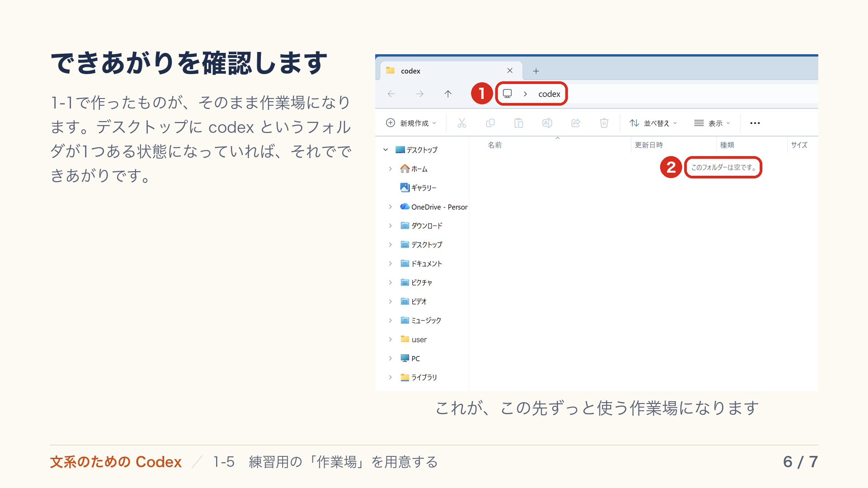The width and height of the screenshot is (868, 488).
Task: Click the Copy icon in toolbar
Action: tap(490, 123)
